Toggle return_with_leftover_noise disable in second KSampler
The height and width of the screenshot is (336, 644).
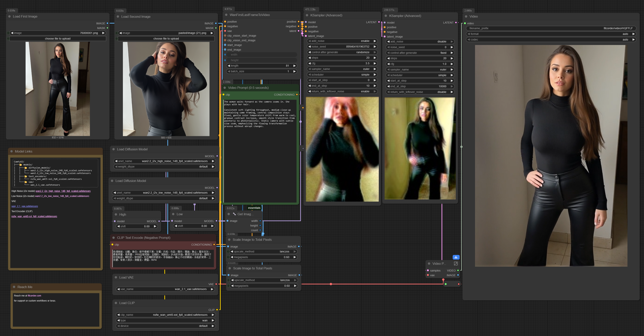point(420,92)
